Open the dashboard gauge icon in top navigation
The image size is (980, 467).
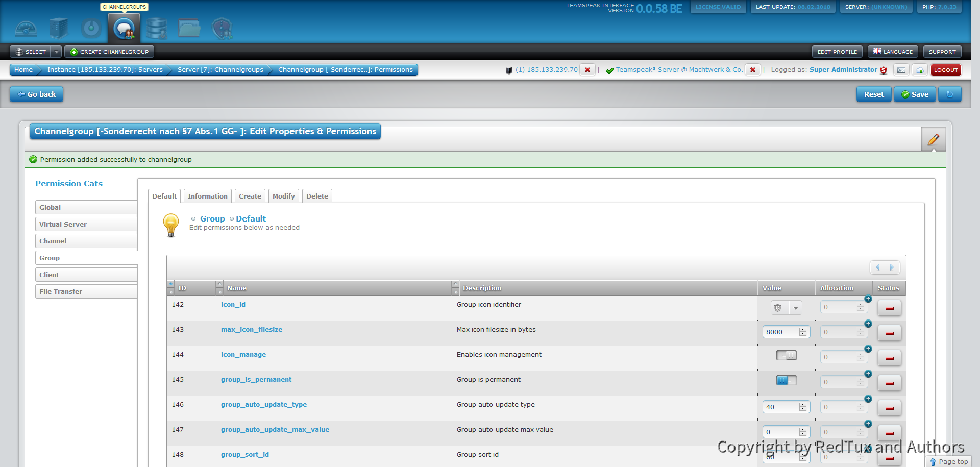[26, 29]
